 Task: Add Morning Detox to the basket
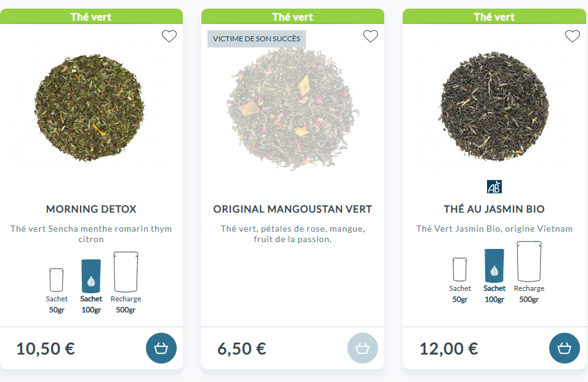pos(161,348)
